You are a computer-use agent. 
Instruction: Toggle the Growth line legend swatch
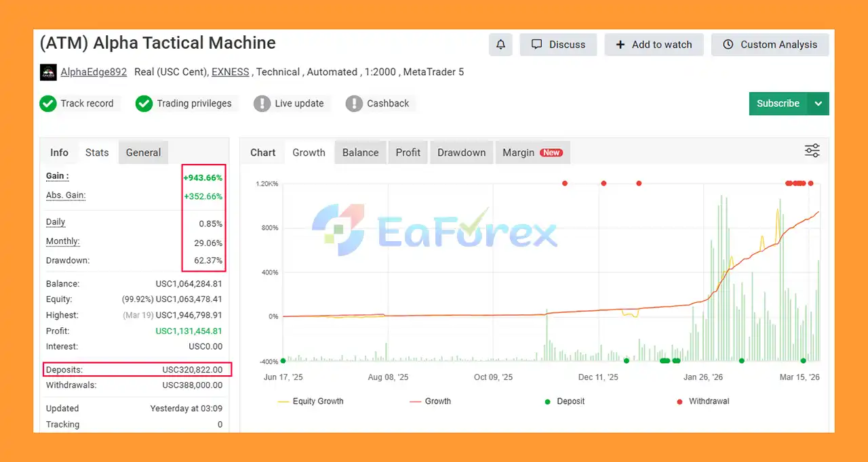pyautogui.click(x=416, y=402)
